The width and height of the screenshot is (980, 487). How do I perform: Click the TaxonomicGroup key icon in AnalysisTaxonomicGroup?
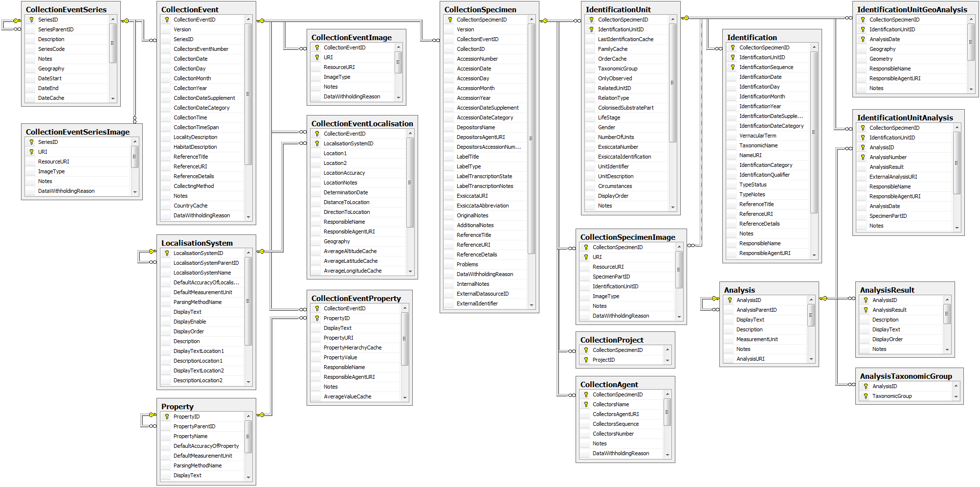pyautogui.click(x=866, y=396)
